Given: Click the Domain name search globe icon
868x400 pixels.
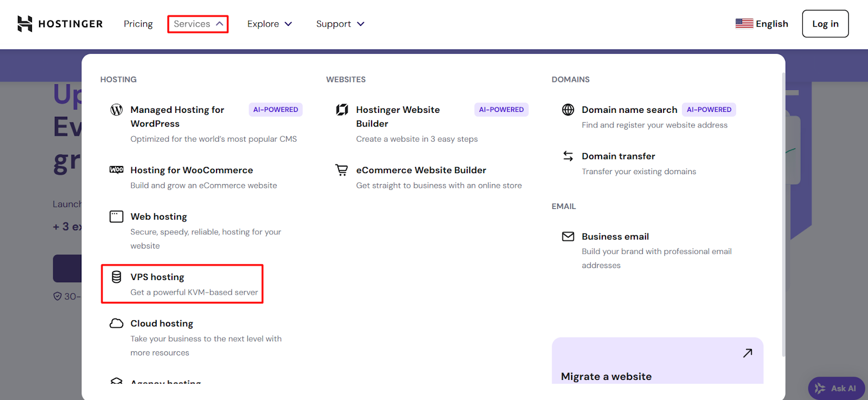Looking at the screenshot, I should (568, 110).
